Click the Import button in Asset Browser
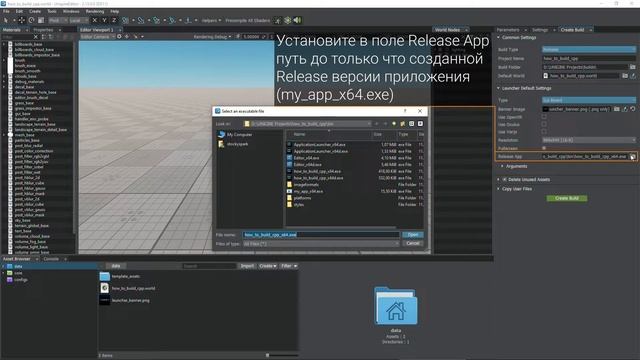The height and width of the screenshot is (360, 640). coord(247,266)
